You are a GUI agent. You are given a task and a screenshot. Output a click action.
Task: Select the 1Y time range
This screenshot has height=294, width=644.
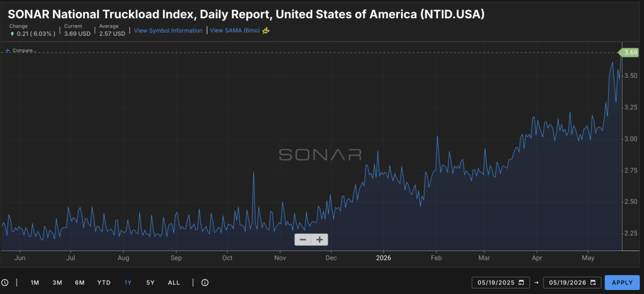coord(128,283)
